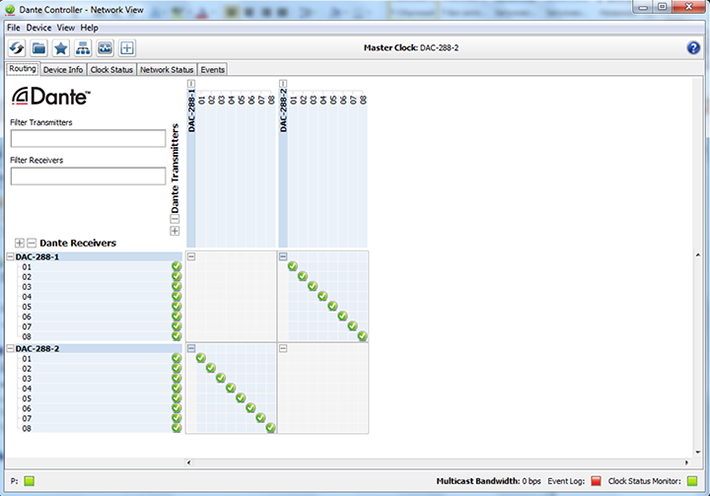This screenshot has height=496, width=710.
Task: Toggle subscription DAC-288-1 tx 08 to DAC-288-2 rx 08
Action: [x=270, y=428]
